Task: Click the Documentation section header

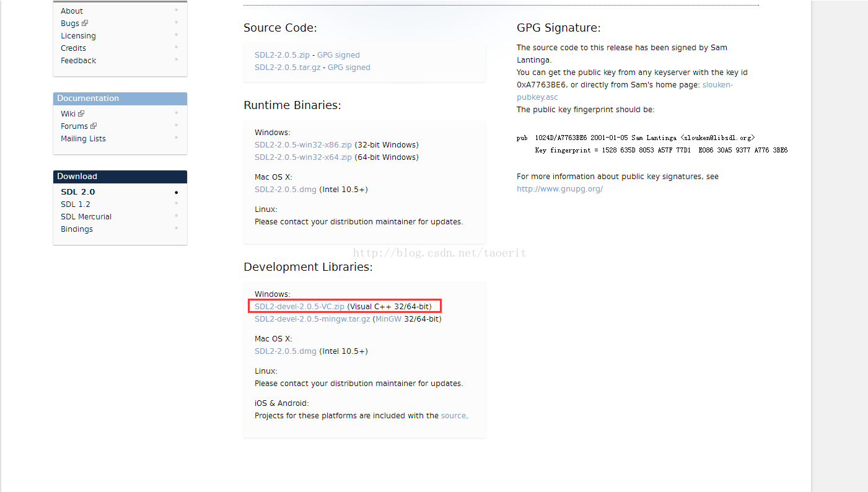Action: coord(120,99)
